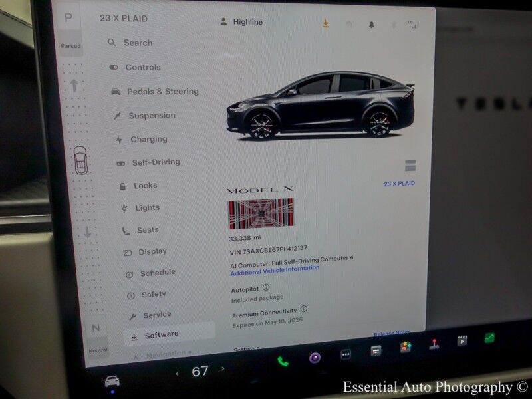Image resolution: width=532 pixels, height=399 pixels.
Task: Click the blue 23 X PLAID name link
Action: pos(400,184)
